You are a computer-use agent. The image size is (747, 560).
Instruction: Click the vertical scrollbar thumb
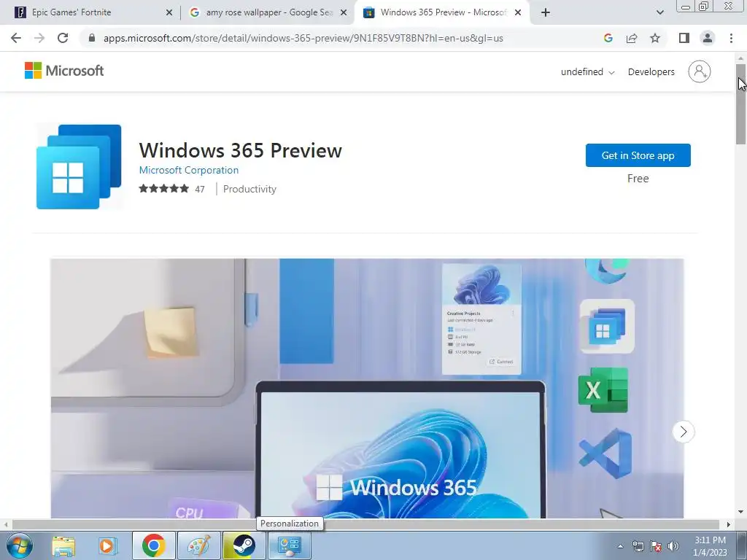pyautogui.click(x=740, y=104)
